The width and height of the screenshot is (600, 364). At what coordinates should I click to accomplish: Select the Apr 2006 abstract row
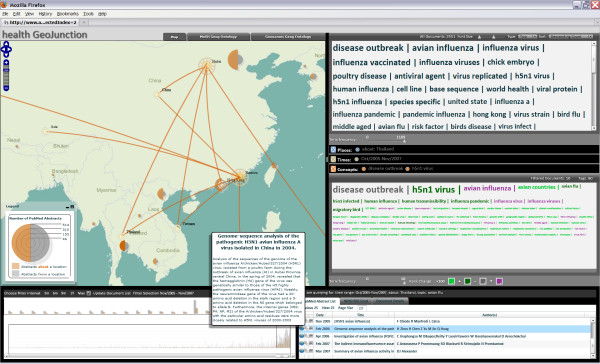[445, 336]
